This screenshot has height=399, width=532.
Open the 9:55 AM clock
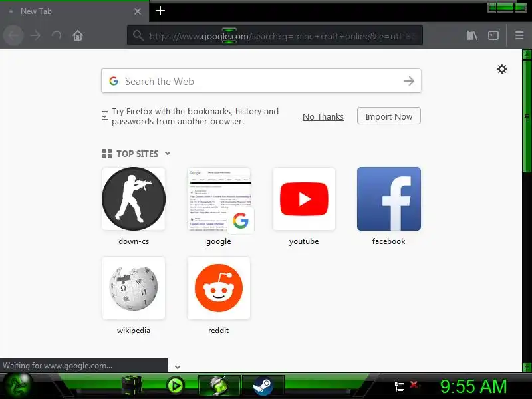pyautogui.click(x=473, y=386)
